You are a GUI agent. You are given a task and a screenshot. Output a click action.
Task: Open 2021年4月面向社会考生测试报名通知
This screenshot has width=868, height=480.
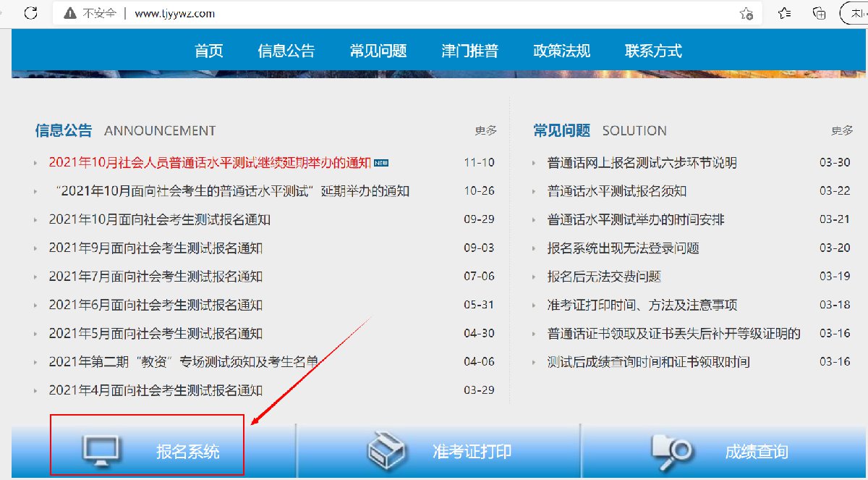tap(156, 390)
